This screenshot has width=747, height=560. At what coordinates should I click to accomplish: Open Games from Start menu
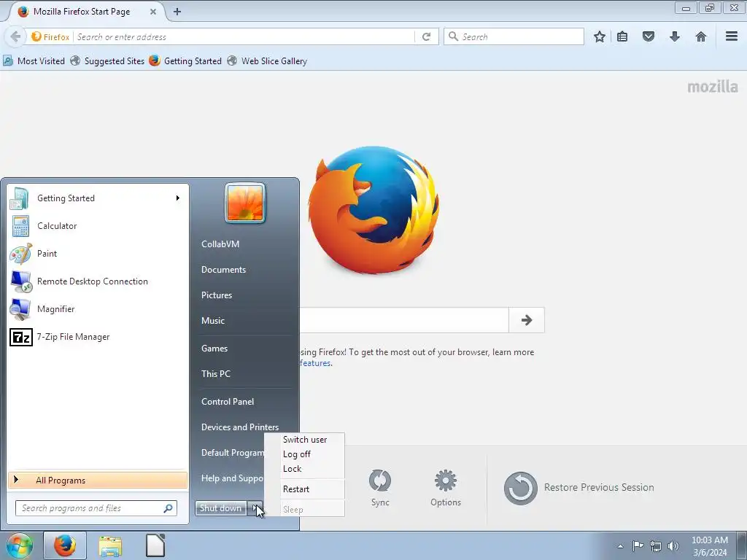click(214, 348)
